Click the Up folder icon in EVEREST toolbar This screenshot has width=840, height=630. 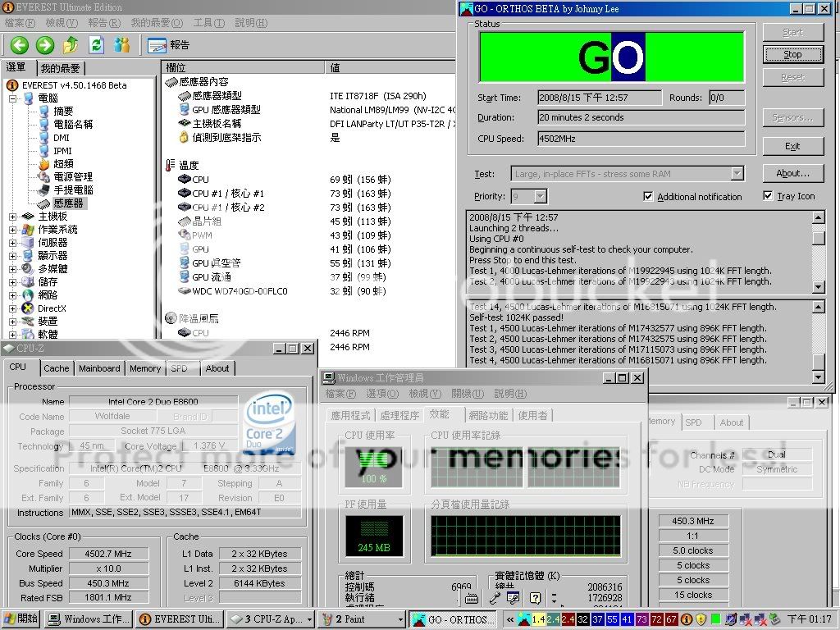71,45
